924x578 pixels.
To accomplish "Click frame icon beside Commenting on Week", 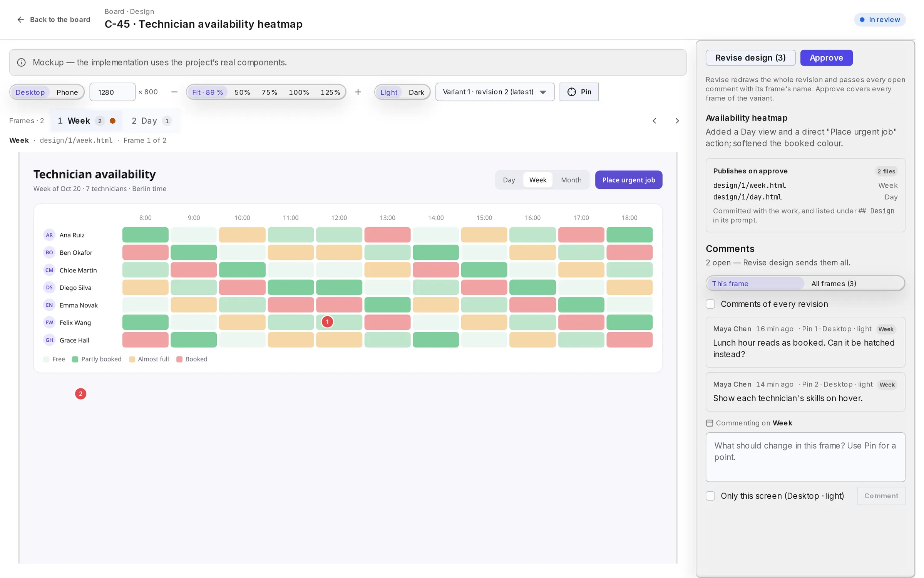I will click(x=710, y=423).
